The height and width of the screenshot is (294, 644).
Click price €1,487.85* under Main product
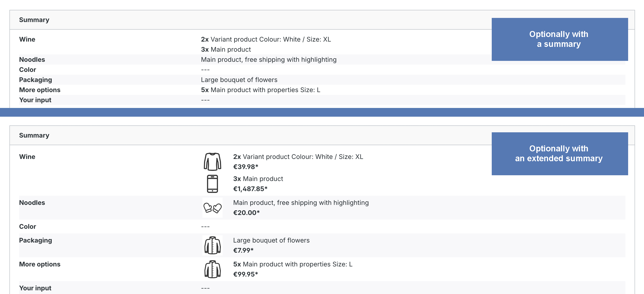[250, 189]
